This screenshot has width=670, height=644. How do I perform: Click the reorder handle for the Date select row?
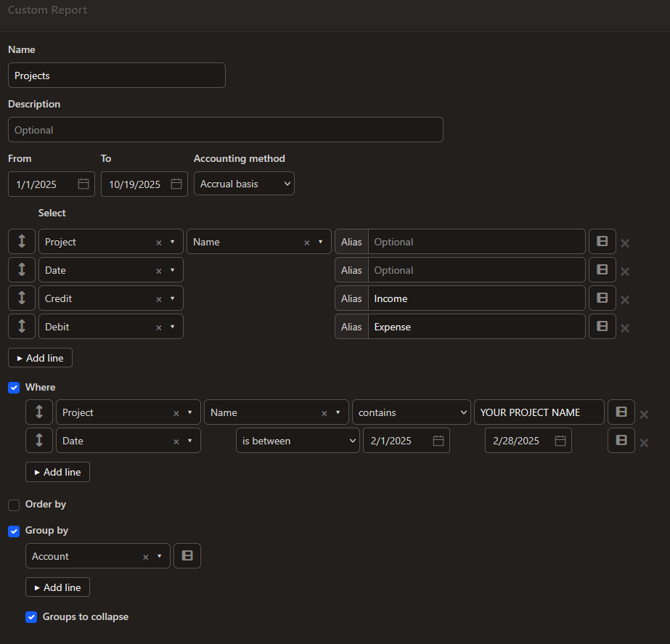pyautogui.click(x=21, y=269)
